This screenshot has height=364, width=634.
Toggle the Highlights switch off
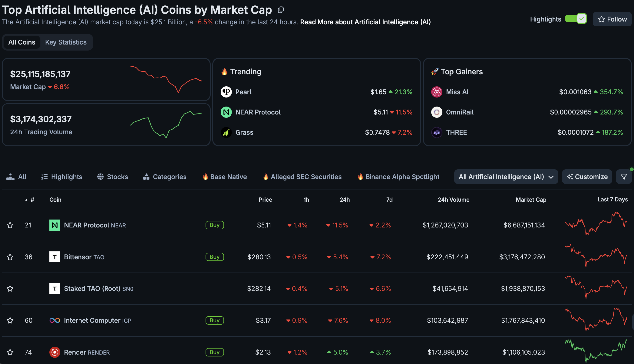(576, 19)
